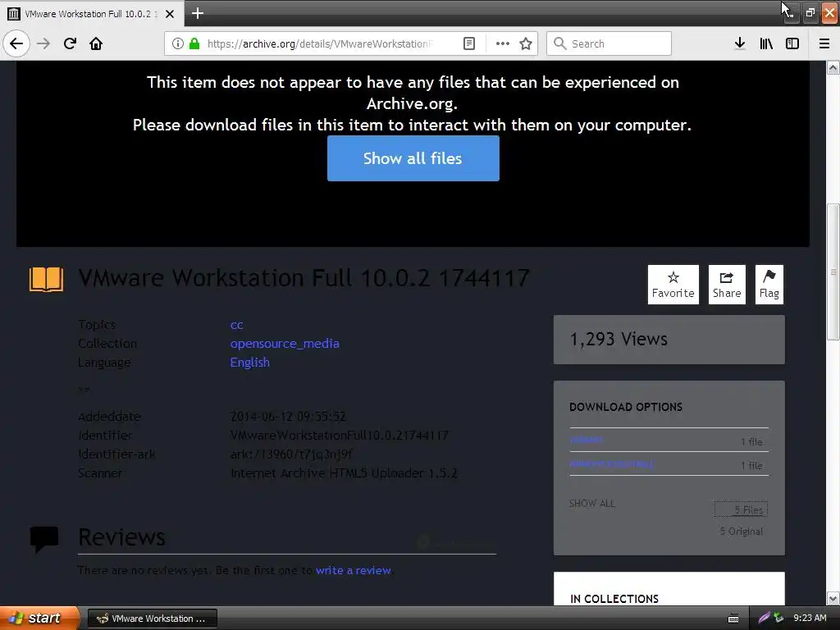Open the downloads panel arrow
This screenshot has width=840, height=630.
click(x=740, y=43)
